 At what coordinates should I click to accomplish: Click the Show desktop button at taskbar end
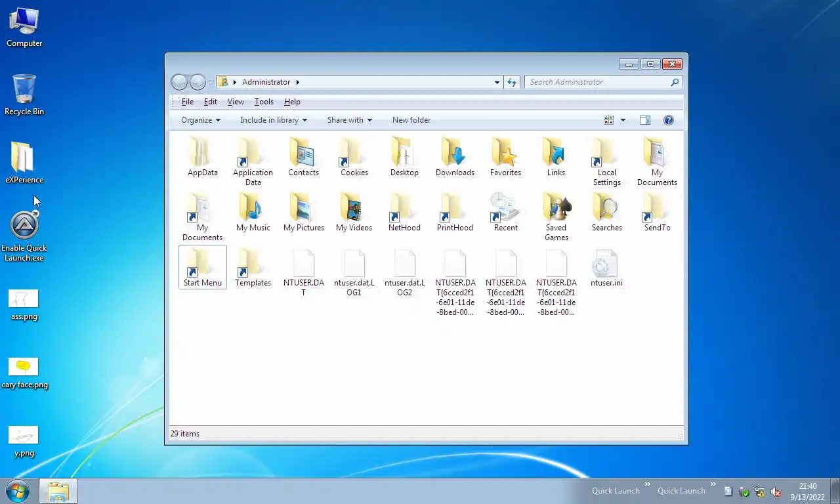(x=835, y=491)
